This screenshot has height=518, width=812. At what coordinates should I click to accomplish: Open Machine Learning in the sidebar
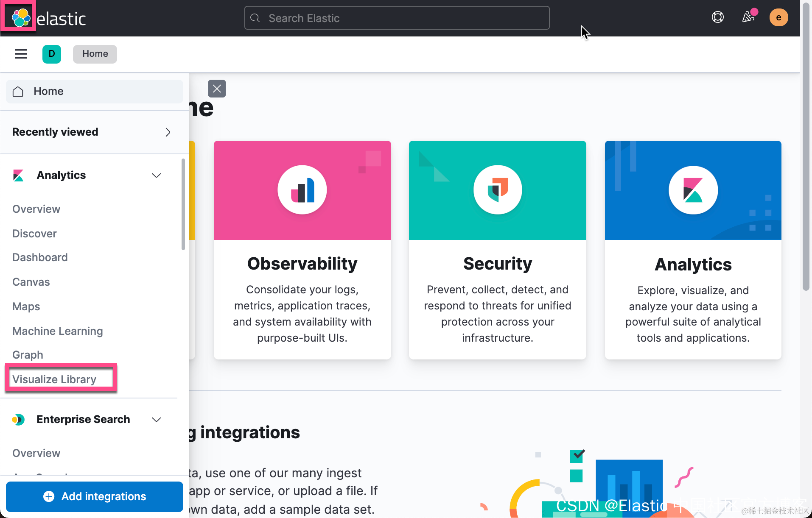(x=58, y=331)
